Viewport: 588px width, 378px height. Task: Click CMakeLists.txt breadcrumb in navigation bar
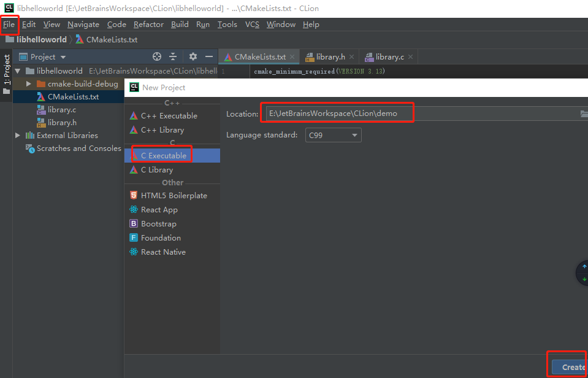[107, 39]
